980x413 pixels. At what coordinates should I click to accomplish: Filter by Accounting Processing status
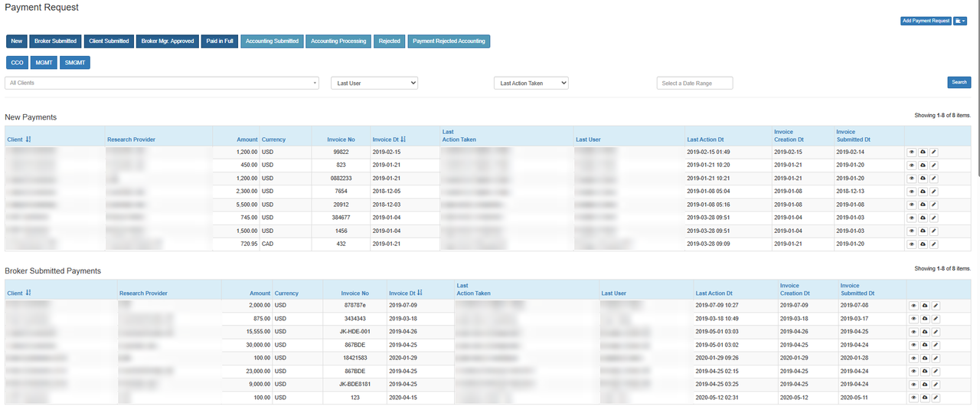(339, 41)
